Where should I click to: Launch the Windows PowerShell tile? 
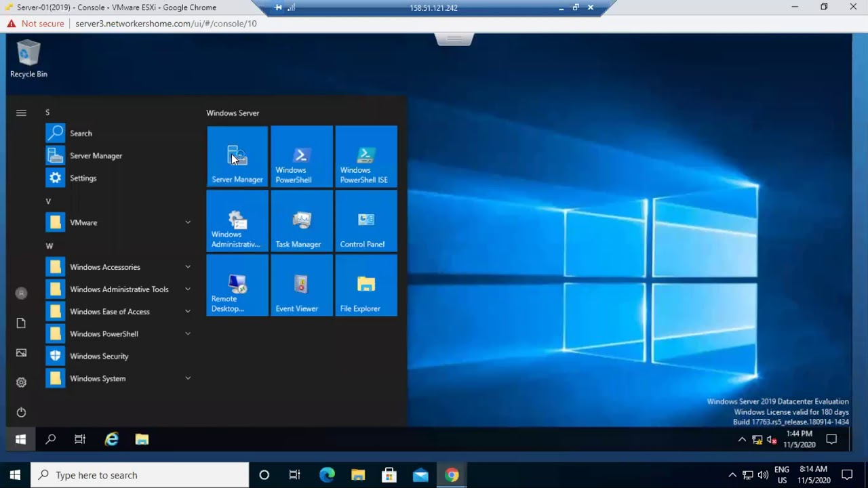[x=302, y=157]
